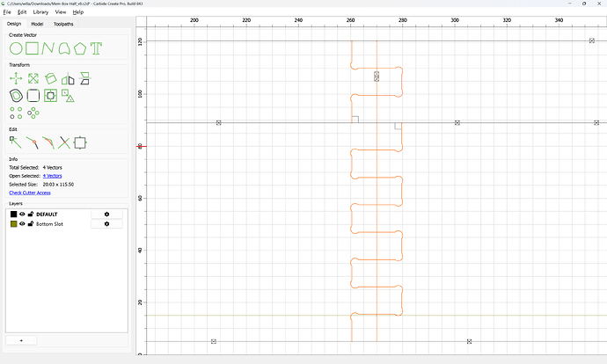Hide the DEFAULT layer with eye icon
This screenshot has width=607, height=364.
point(23,214)
